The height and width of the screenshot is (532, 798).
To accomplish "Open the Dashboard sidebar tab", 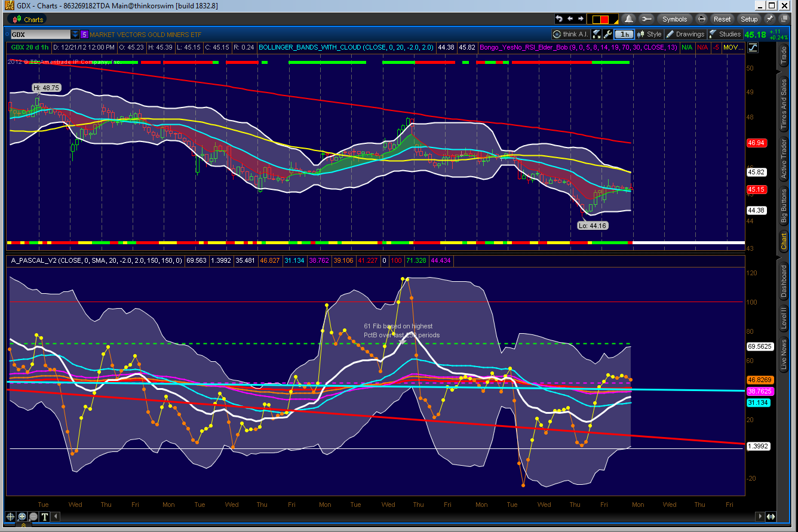I will pos(784,281).
